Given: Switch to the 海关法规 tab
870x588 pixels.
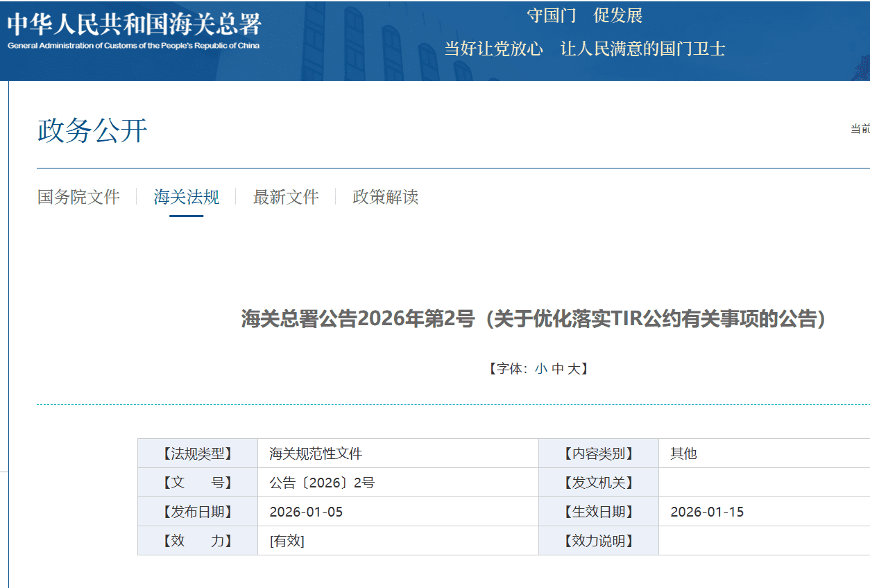Looking at the screenshot, I should click(186, 197).
